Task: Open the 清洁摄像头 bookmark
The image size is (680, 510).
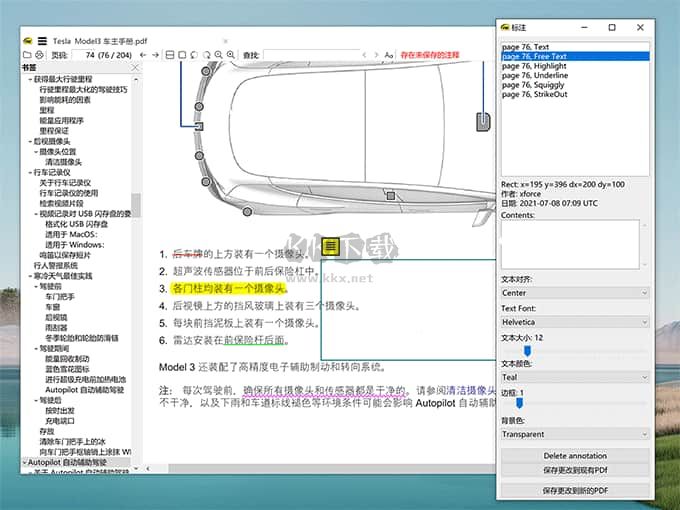Action: tap(63, 162)
